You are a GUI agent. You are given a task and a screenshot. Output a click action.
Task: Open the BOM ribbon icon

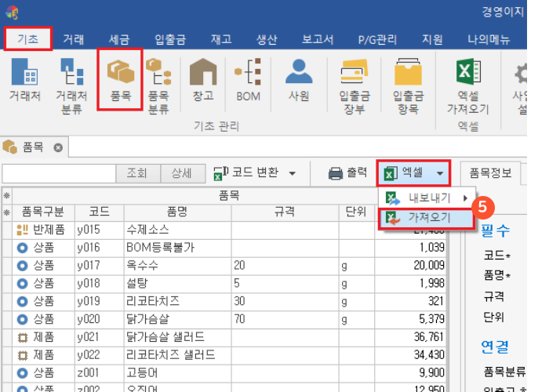tap(248, 82)
